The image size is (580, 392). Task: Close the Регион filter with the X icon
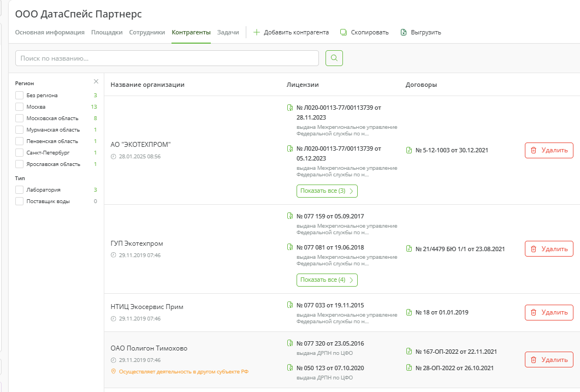click(96, 81)
